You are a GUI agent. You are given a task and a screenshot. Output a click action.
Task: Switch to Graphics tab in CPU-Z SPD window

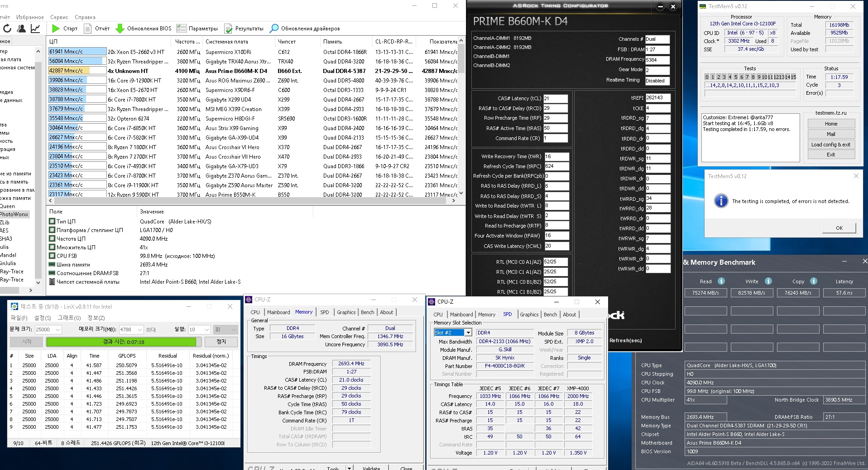[x=529, y=315]
